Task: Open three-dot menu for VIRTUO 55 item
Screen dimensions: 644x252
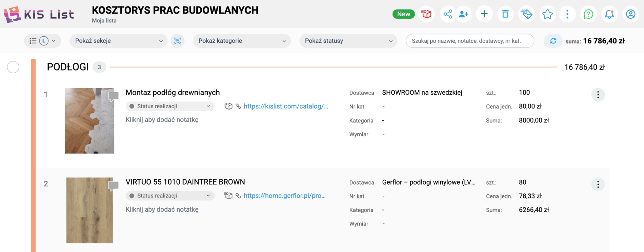Action: click(598, 184)
